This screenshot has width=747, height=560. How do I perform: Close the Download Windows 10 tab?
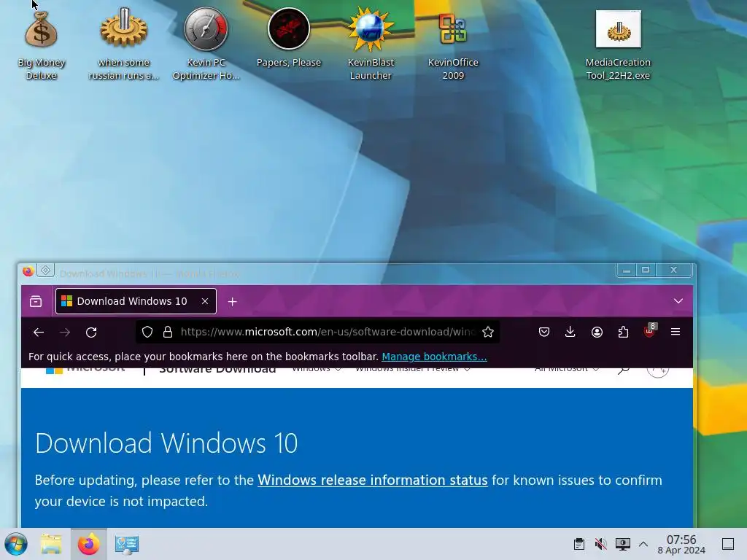pyautogui.click(x=205, y=301)
